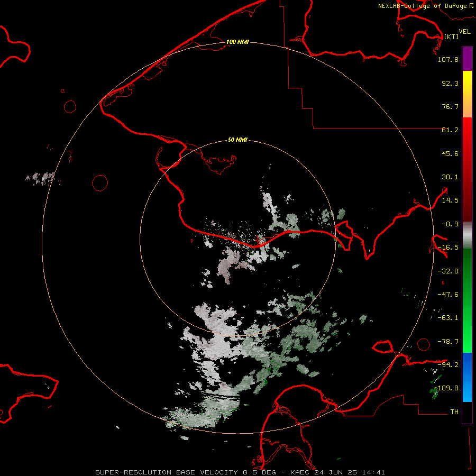Pick the gray near-zero segment of color bar
The image size is (476, 476).
click(467, 235)
